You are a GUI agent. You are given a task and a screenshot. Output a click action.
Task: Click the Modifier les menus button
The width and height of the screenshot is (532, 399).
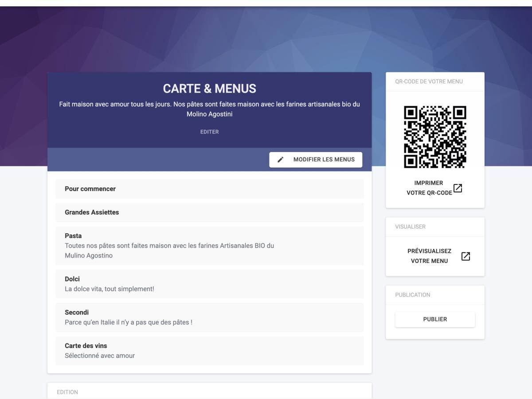[316, 160]
